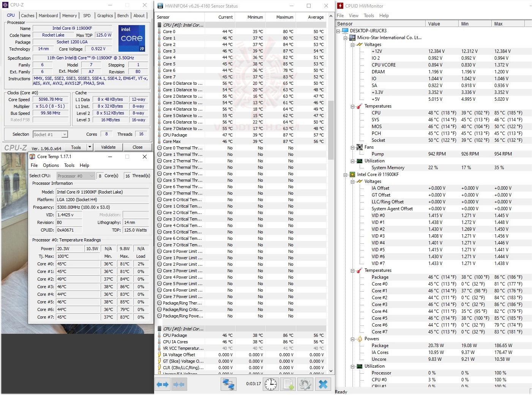Open HWiNFO sensor settings gear icon
This screenshot has height=395, width=532.
point(305,384)
